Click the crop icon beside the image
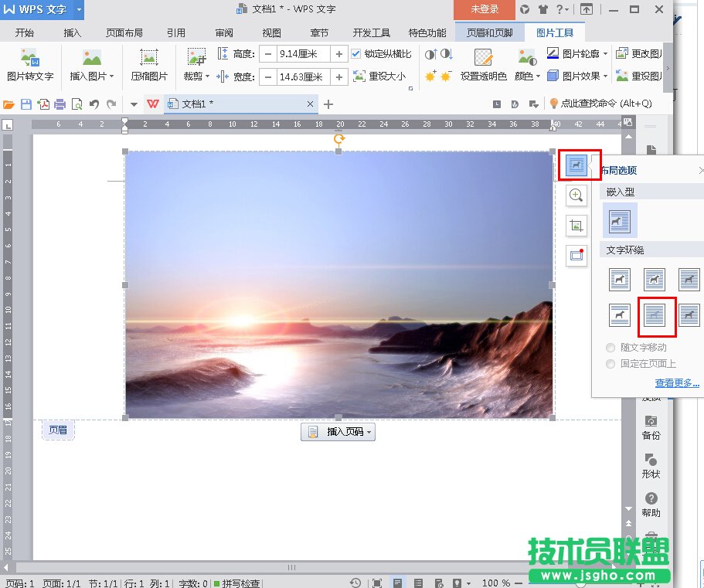The width and height of the screenshot is (704, 588). tap(576, 226)
